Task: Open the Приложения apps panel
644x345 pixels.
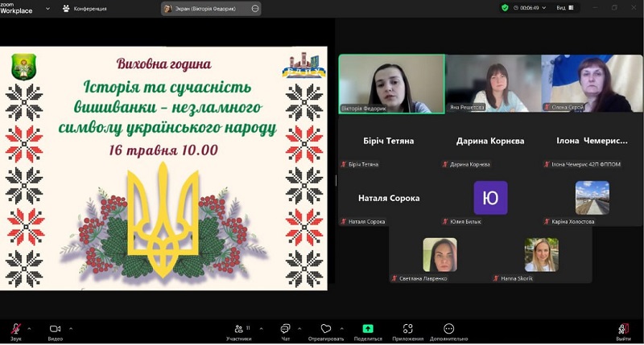Action: point(408,331)
